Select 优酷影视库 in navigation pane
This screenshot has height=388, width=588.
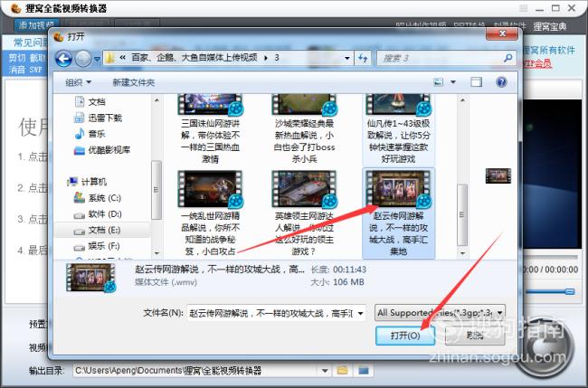102,150
